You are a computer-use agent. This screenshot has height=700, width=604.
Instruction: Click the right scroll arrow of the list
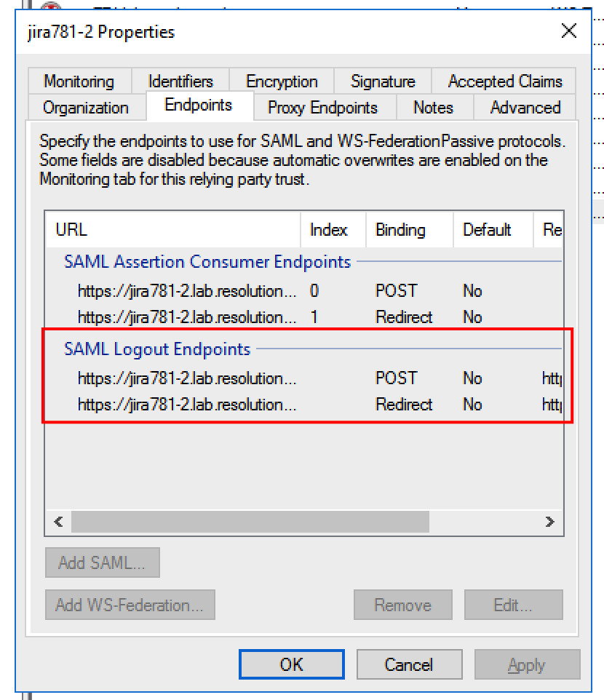click(550, 522)
